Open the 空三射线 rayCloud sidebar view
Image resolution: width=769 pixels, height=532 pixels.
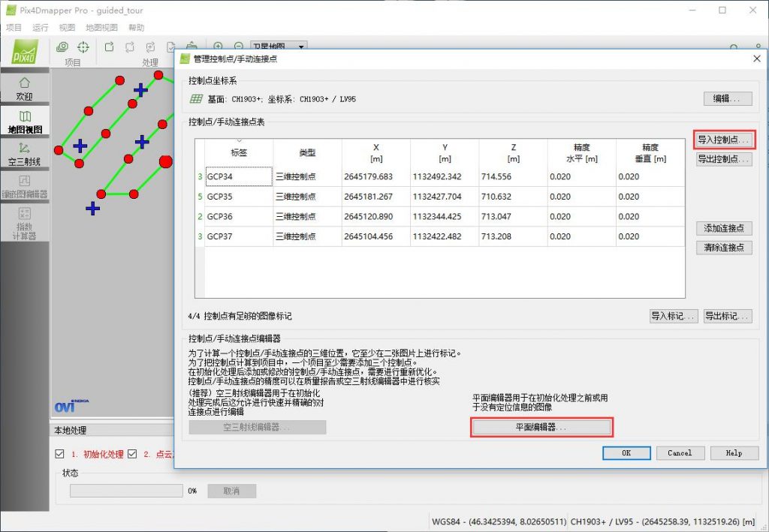pyautogui.click(x=25, y=154)
